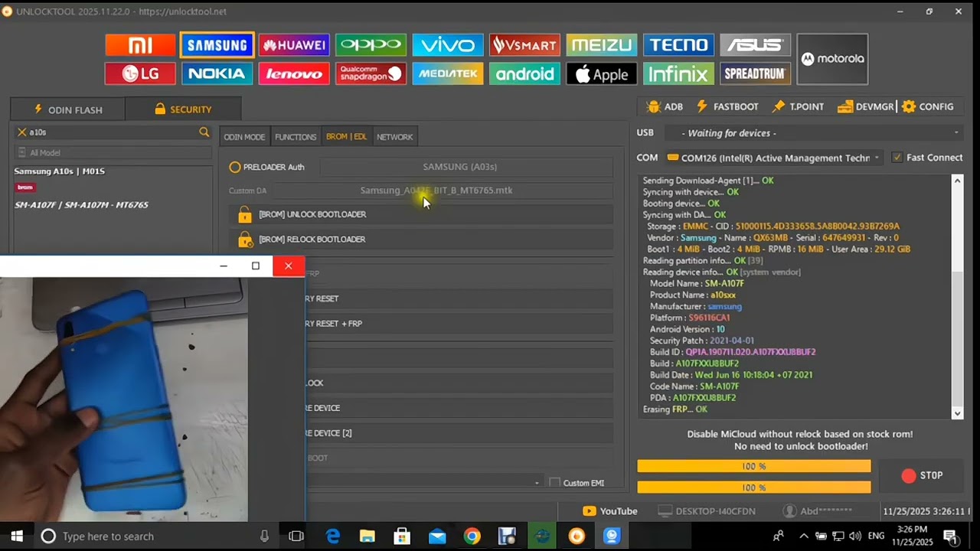Stop the running operation
The width and height of the screenshot is (980, 551).
pos(922,475)
